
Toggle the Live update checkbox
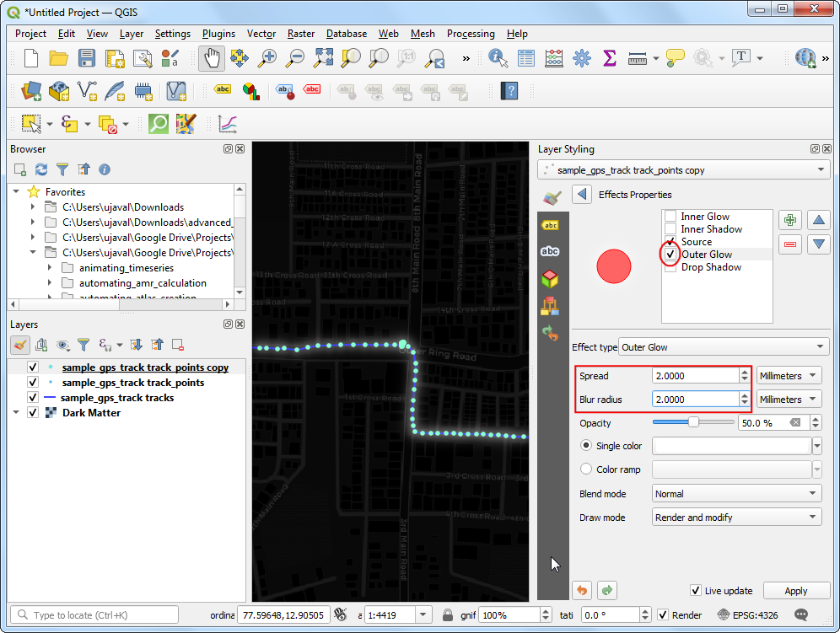(696, 591)
